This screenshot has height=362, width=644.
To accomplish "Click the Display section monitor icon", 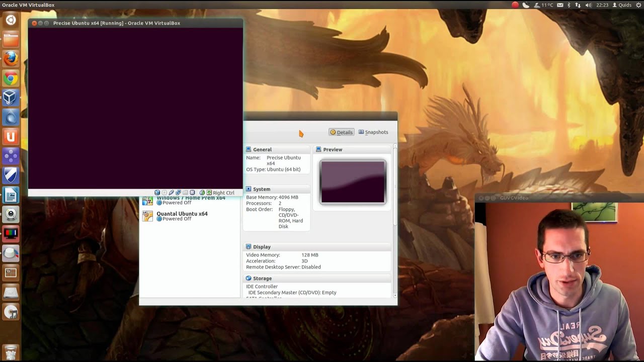I will tap(249, 247).
